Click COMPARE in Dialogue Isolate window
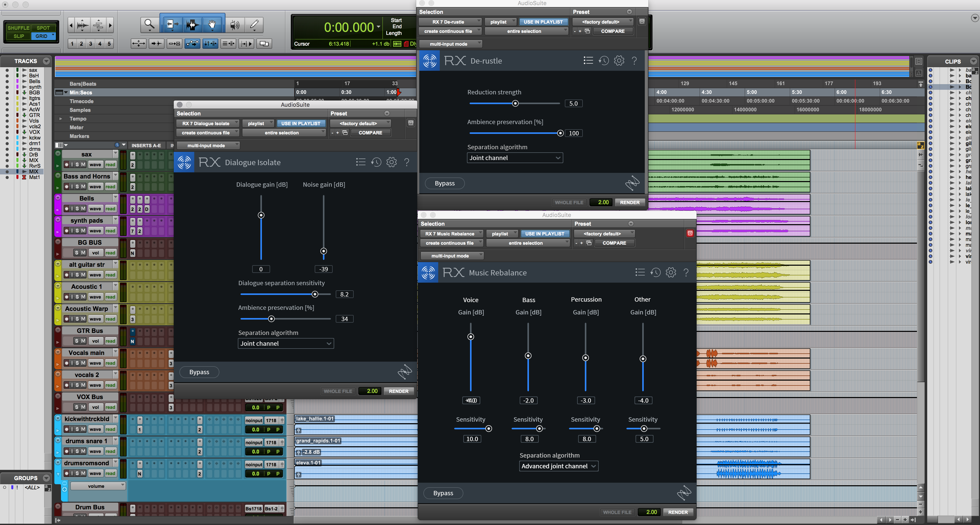The height and width of the screenshot is (525, 980). click(x=370, y=133)
